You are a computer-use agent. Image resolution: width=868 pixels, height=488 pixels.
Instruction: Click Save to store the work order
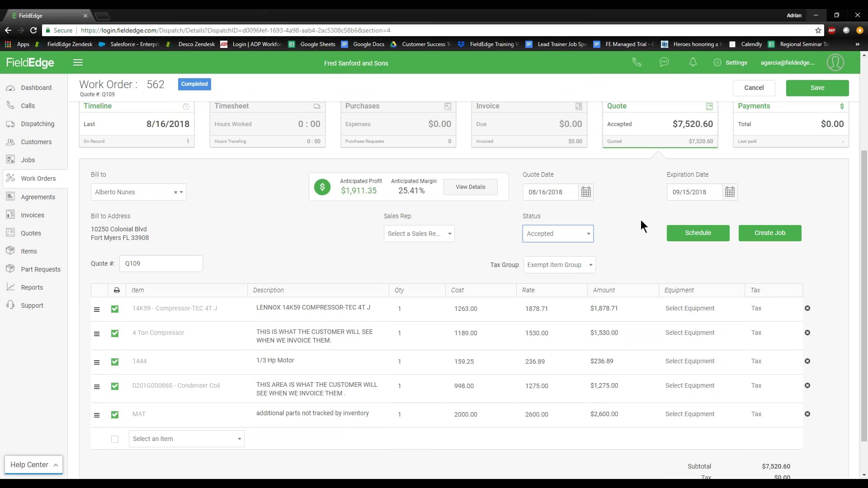[817, 88]
